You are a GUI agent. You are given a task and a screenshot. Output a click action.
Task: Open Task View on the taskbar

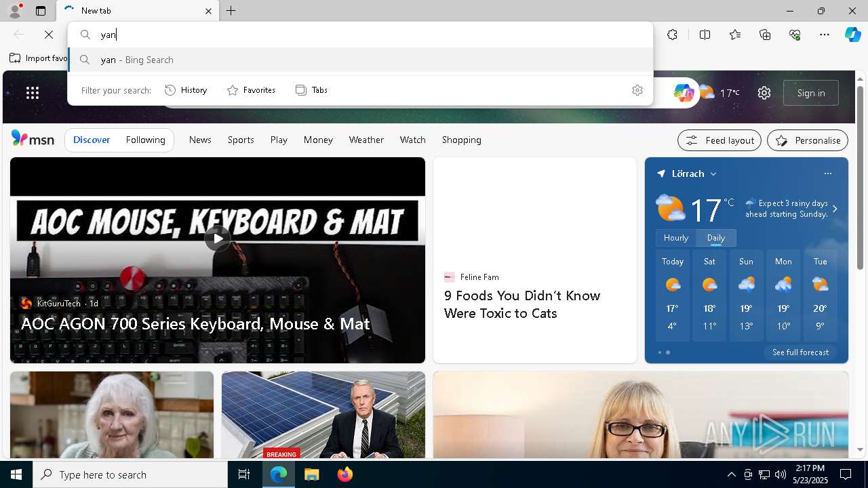point(244,474)
